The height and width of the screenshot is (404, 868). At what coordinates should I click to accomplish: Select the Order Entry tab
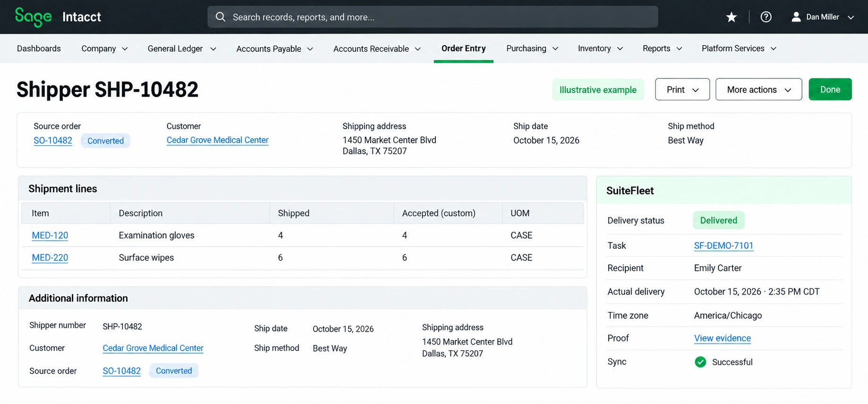pyautogui.click(x=464, y=49)
